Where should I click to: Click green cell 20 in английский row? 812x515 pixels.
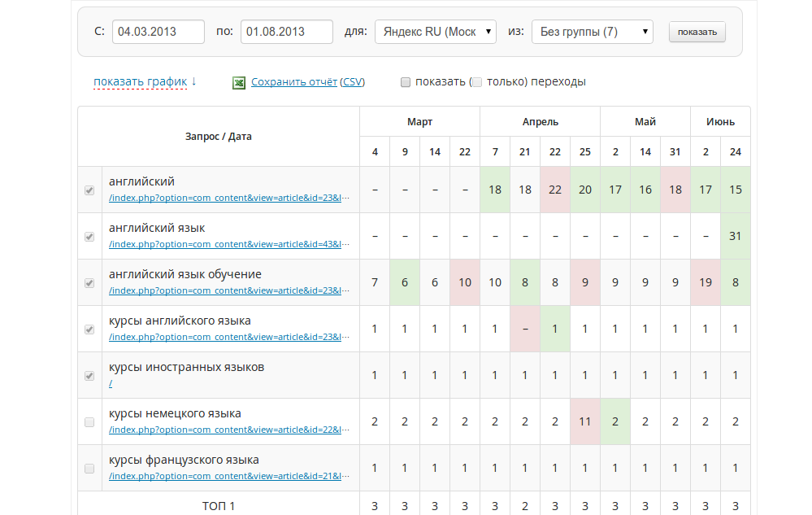pos(585,190)
